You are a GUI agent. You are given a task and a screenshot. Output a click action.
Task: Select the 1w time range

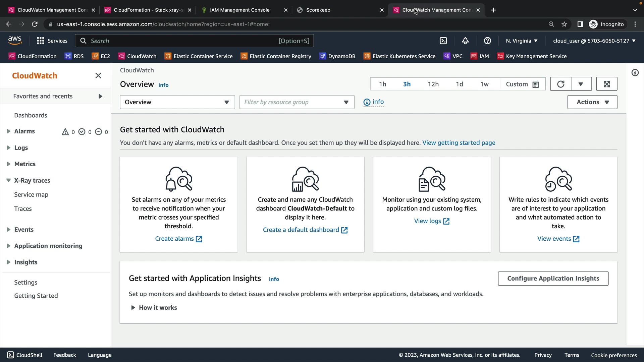484,84
